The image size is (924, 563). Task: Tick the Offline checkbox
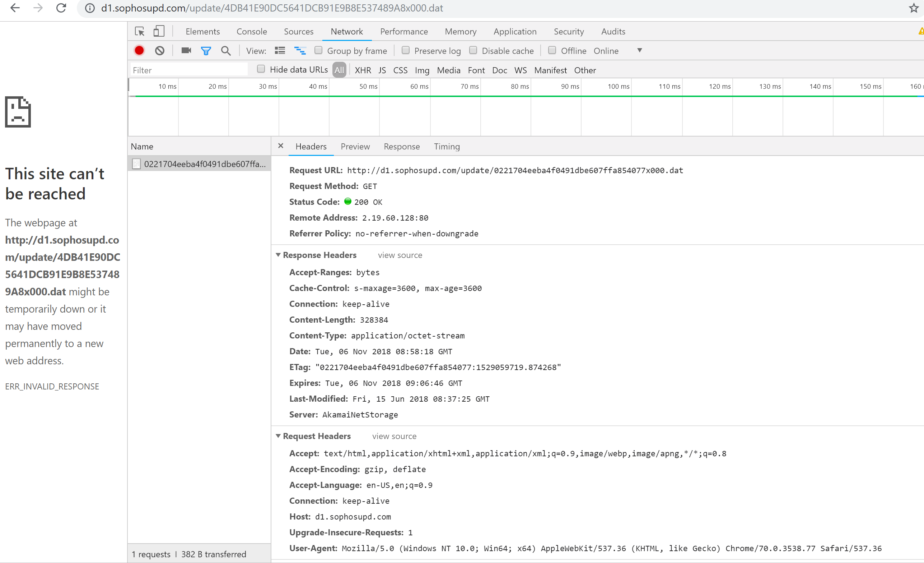tap(552, 50)
